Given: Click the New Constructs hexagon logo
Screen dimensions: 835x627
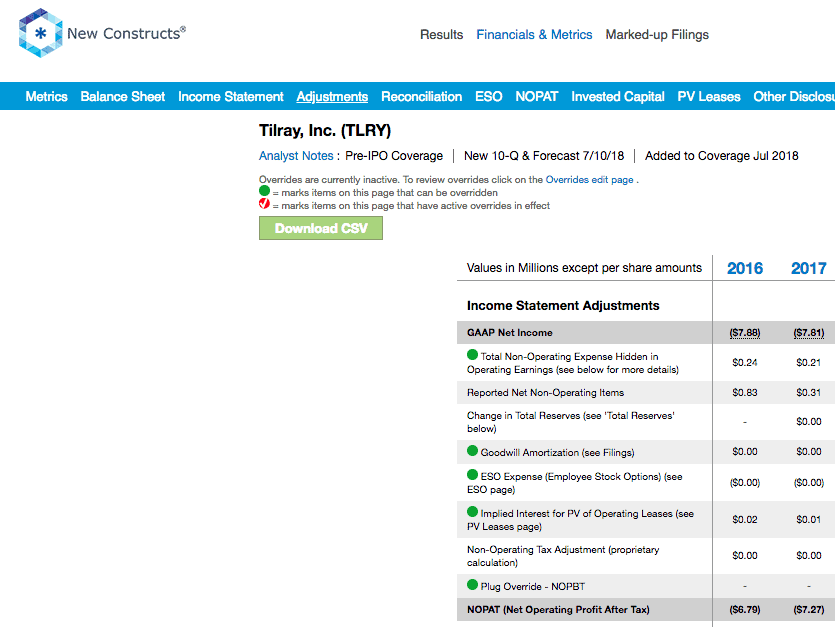Looking at the screenshot, I should tap(40, 33).
